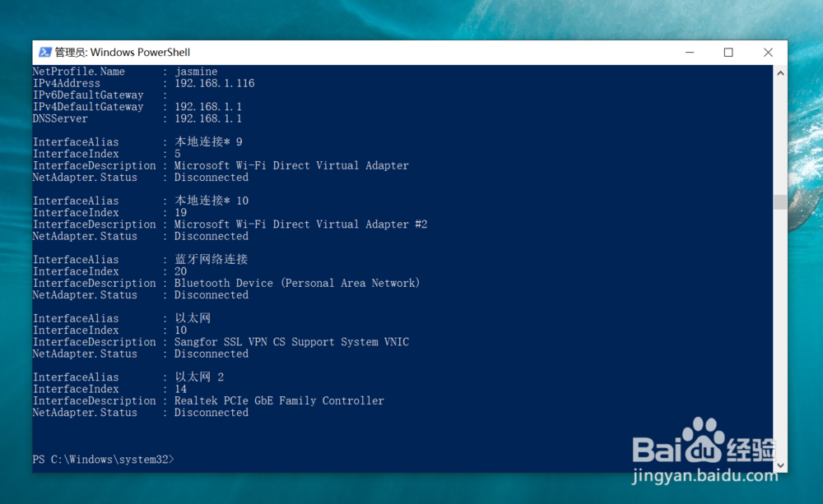The width and height of the screenshot is (823, 504).
Task: Maximize the PowerShell window
Action: point(728,53)
